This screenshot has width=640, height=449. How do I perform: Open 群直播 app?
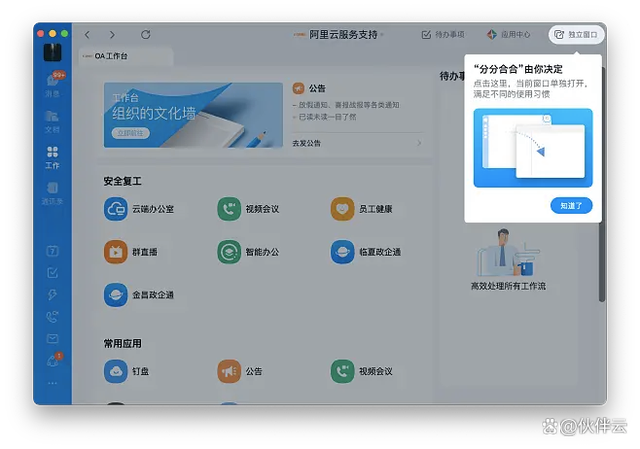(x=131, y=252)
